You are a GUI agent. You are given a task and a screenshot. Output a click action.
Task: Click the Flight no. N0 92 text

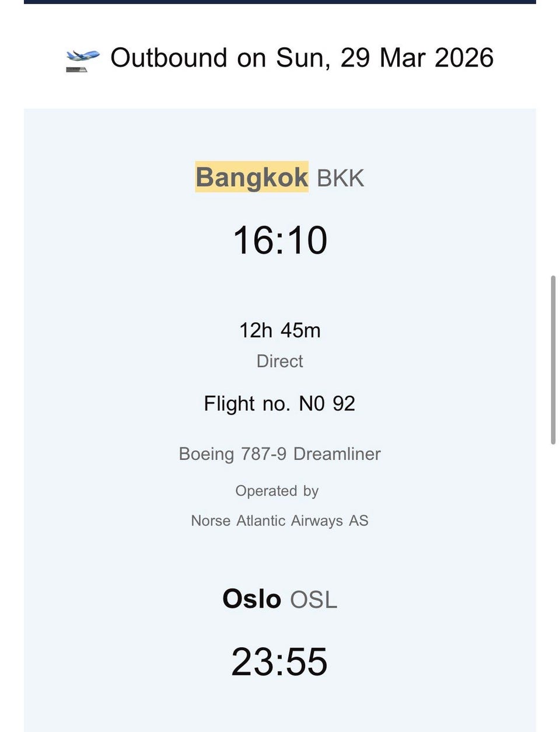click(x=279, y=403)
